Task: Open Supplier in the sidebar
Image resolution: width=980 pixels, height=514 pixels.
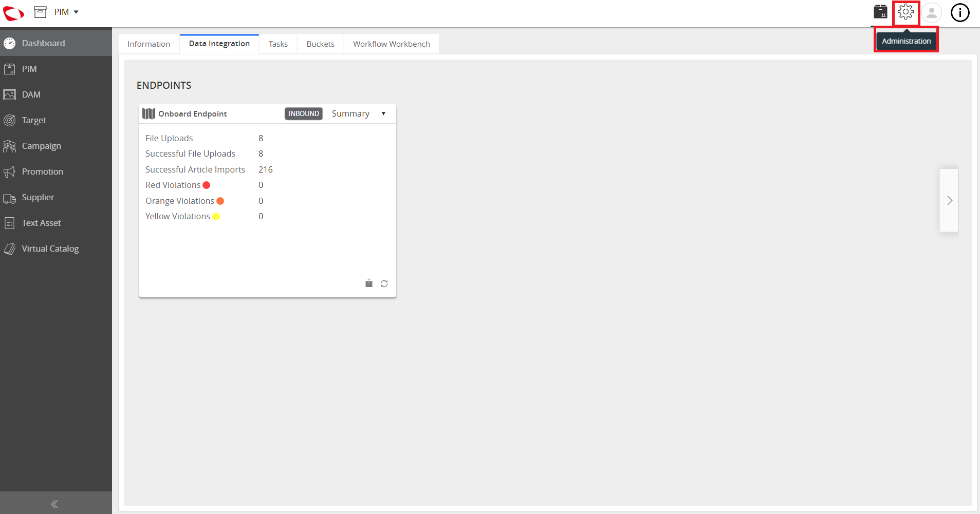Action: 56,197
